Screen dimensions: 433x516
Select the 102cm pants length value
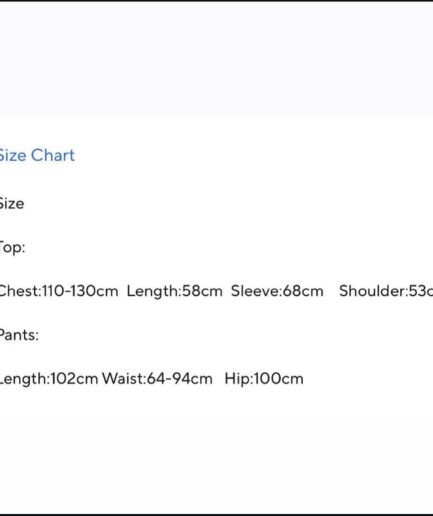(75, 379)
